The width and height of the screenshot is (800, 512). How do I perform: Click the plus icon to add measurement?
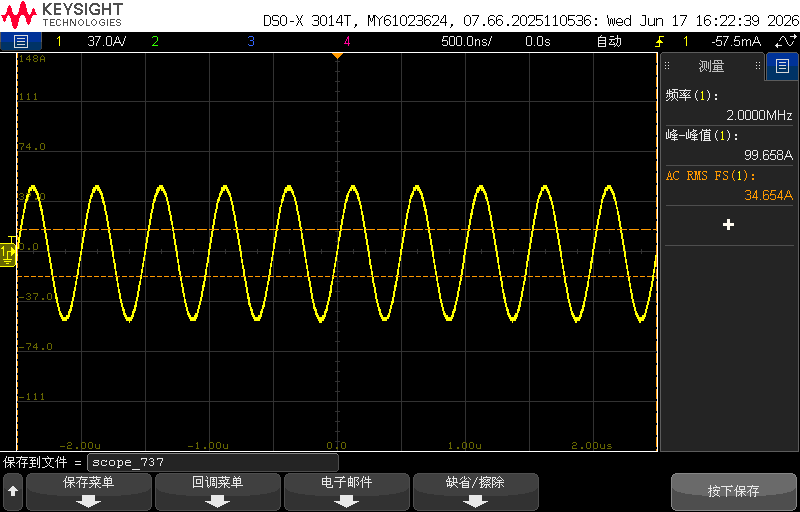click(x=729, y=224)
